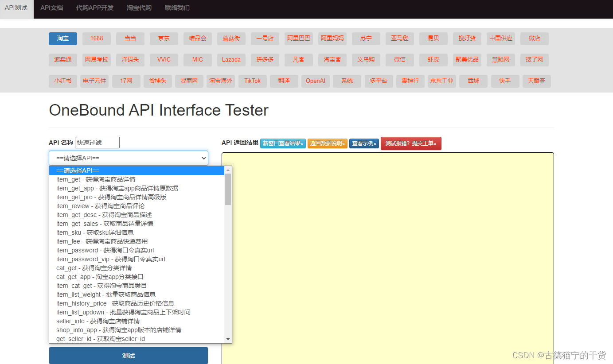Choose cat_get - 获得淘宝分类详情 option
Viewport: 613px width, 364px height.
[x=137, y=268]
